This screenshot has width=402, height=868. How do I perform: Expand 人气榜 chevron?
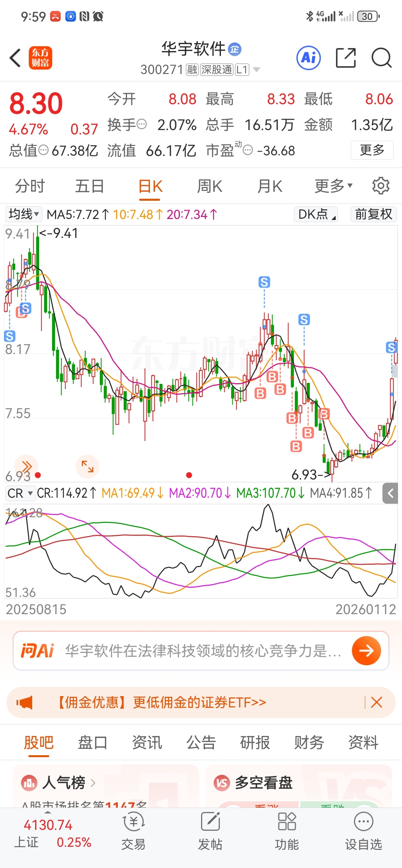(x=93, y=783)
